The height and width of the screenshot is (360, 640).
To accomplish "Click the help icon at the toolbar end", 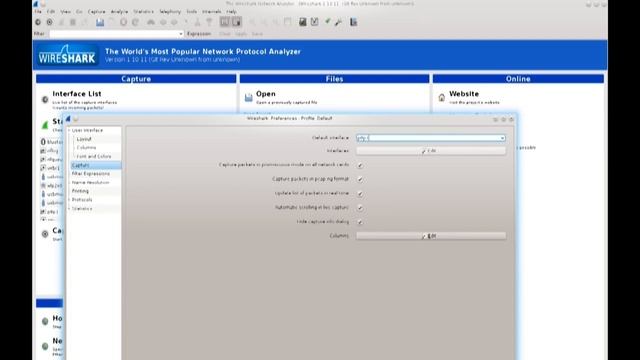I will pyautogui.click(x=353, y=22).
